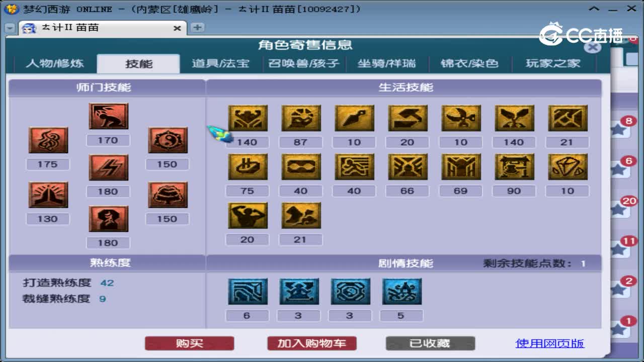644x362 pixels.
Task: Switch to the 人物/修炼 tab
Action: tap(55, 64)
